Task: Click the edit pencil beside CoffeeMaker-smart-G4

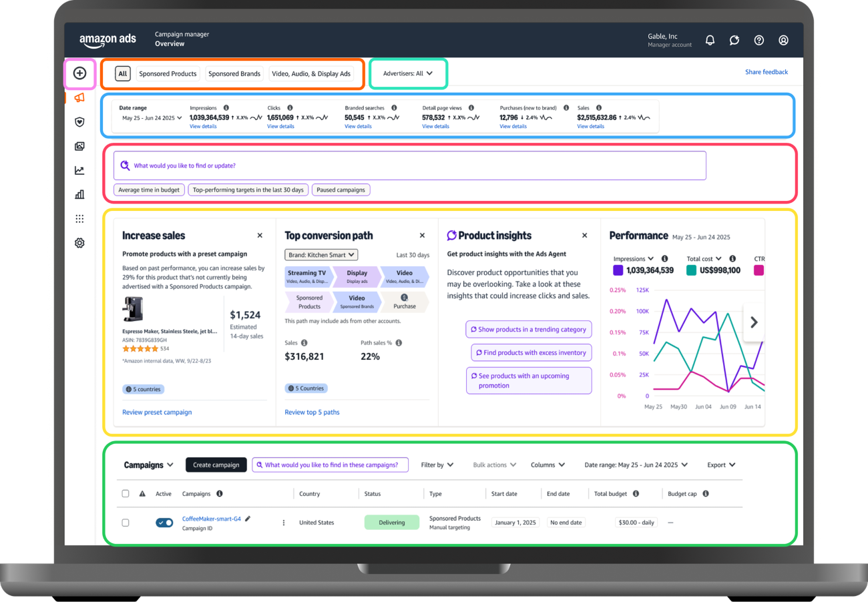Action: coord(248,519)
